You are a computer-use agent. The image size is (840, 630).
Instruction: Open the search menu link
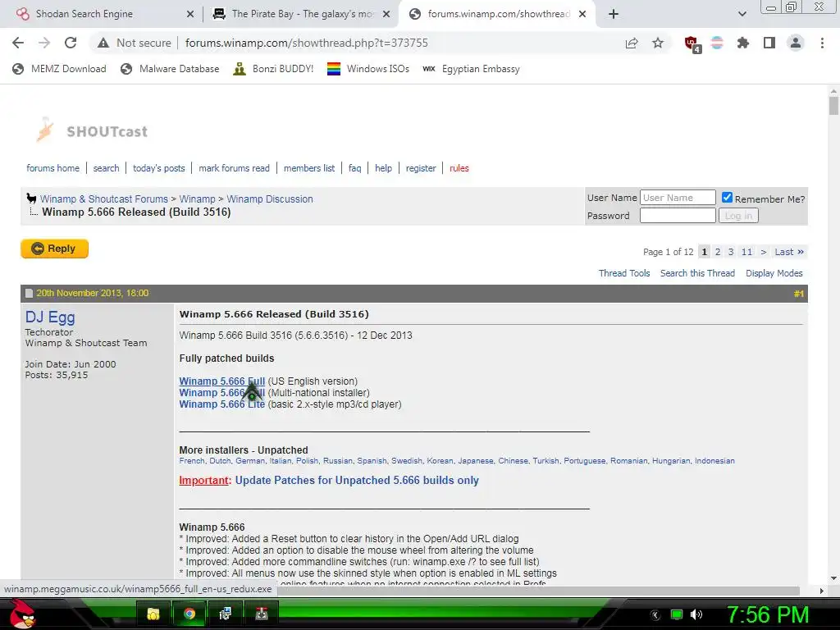(106, 168)
